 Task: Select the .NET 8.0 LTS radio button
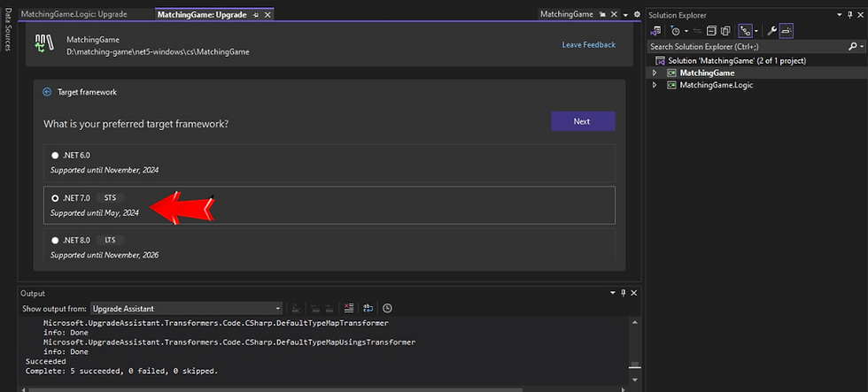pos(55,241)
